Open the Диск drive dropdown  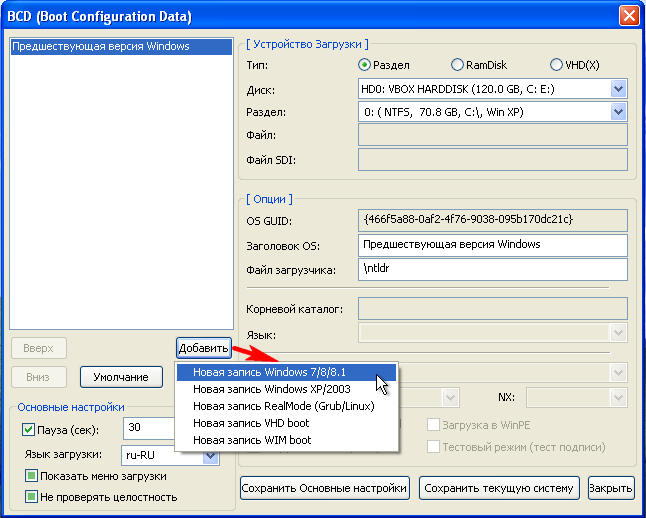(x=618, y=88)
